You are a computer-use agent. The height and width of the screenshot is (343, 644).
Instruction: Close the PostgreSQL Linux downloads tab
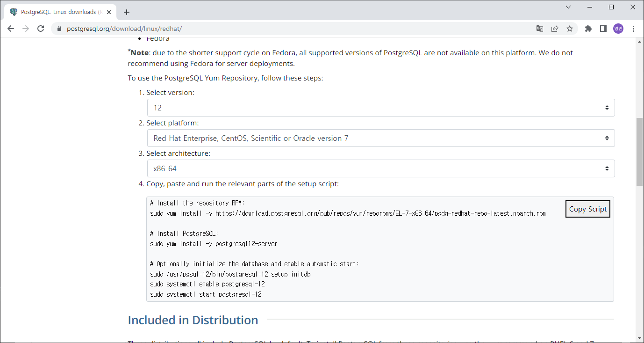tap(109, 12)
